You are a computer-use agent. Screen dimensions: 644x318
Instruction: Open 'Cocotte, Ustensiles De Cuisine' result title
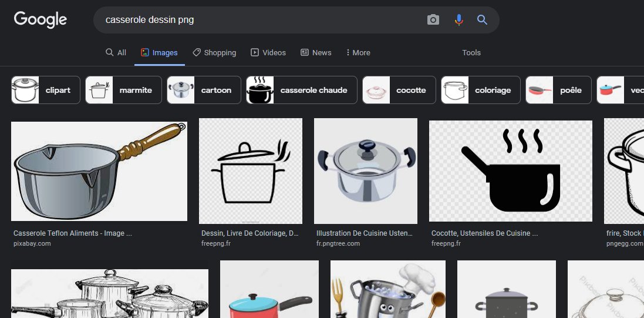(x=485, y=233)
